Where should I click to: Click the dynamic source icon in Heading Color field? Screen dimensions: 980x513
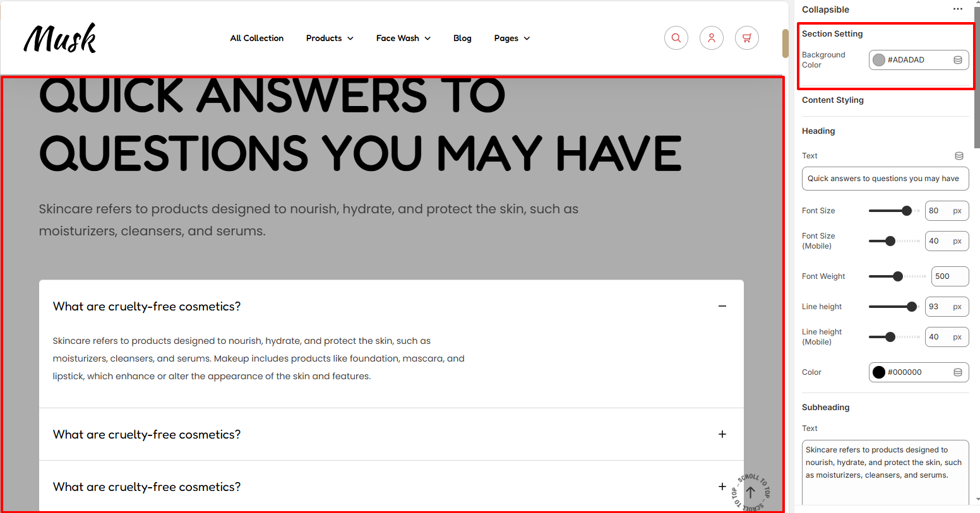958,372
